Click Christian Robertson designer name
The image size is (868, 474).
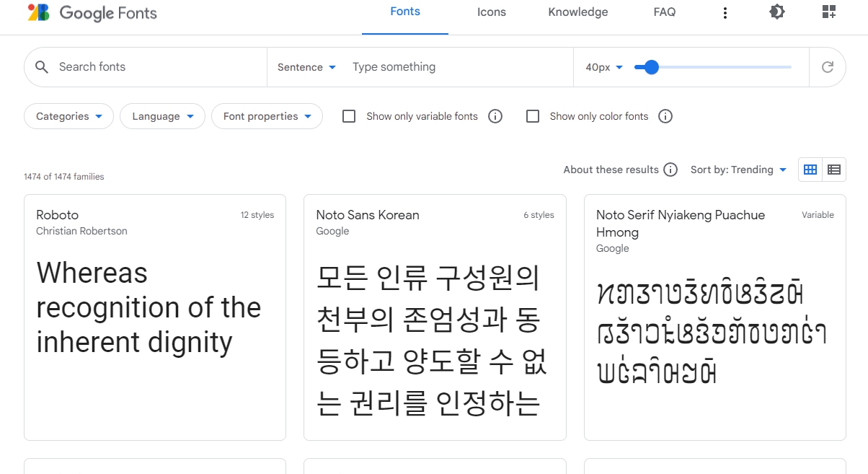81,232
